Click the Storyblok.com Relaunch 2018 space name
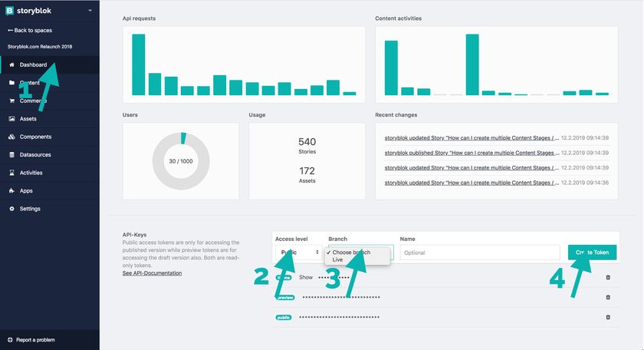 (40, 47)
